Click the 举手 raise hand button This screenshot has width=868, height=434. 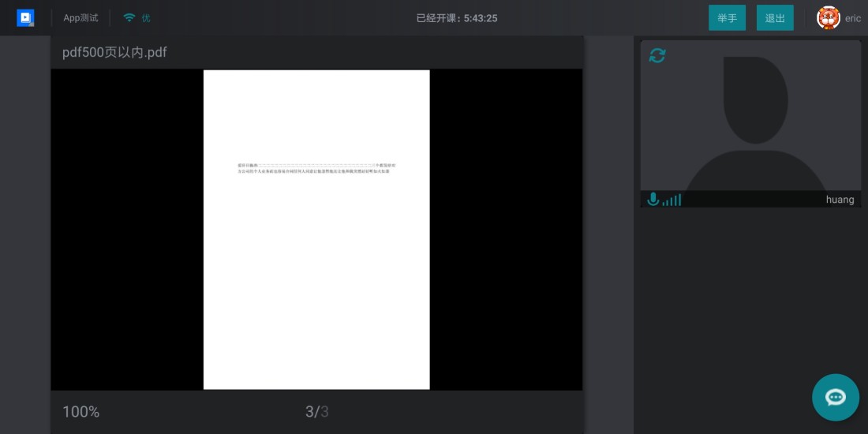point(727,17)
